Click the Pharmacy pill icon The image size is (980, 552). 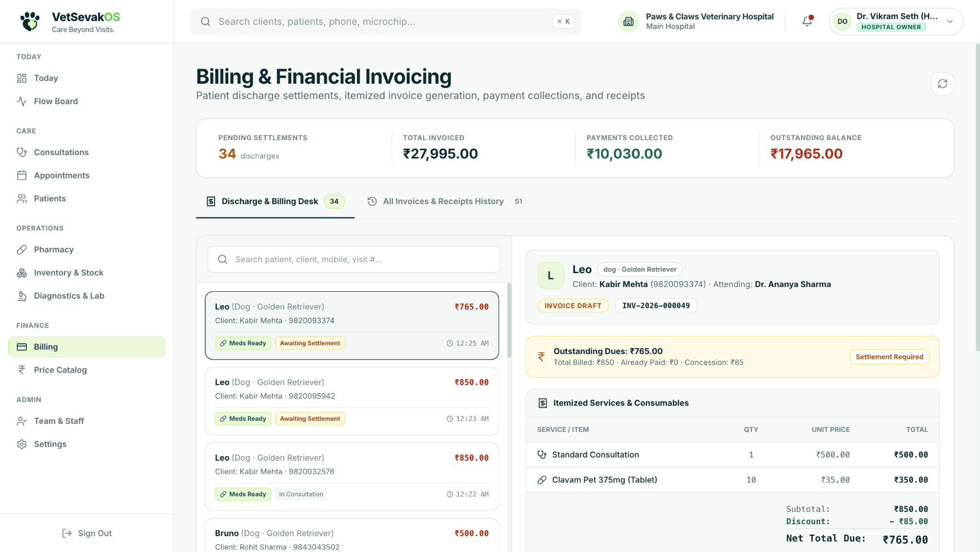[x=22, y=249]
